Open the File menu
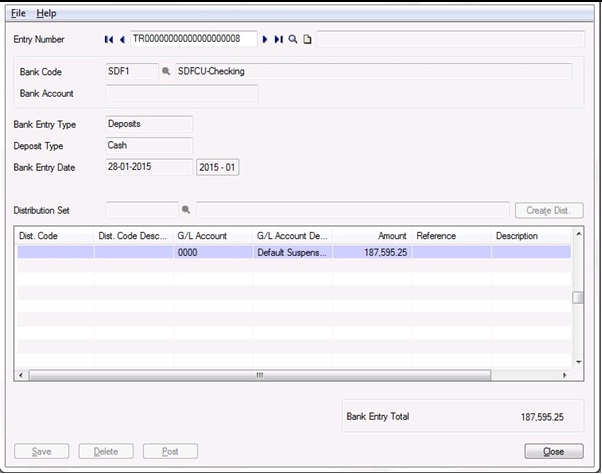 pyautogui.click(x=18, y=13)
